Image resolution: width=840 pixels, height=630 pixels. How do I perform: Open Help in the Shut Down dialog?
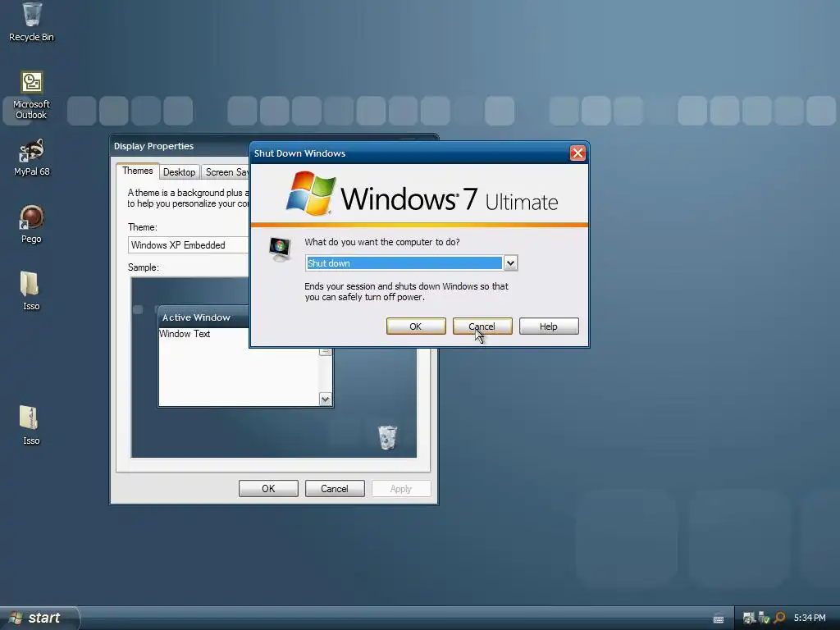[x=549, y=326]
